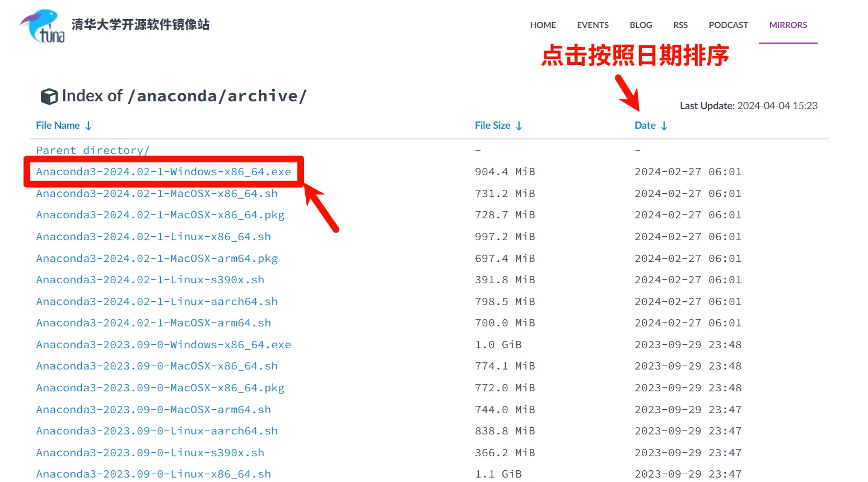Download Anaconda3-2024.02-1-Linux-aarch64.sh
This screenshot has height=482, width=868.
[157, 302]
